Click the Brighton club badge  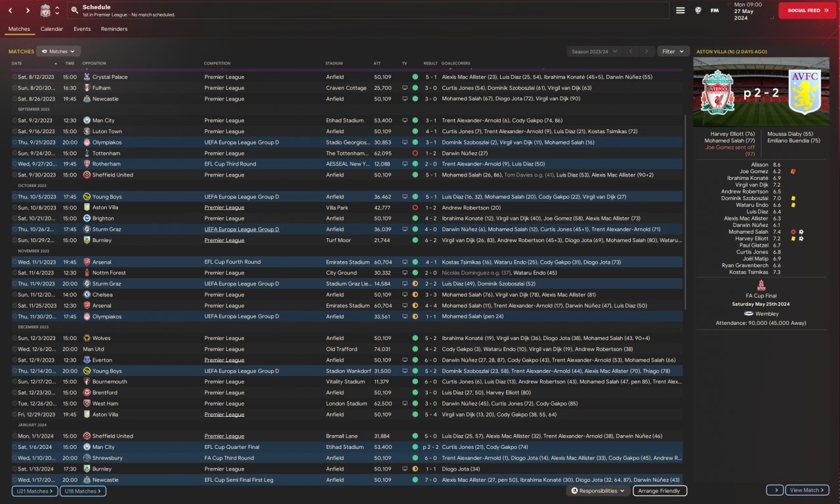(x=87, y=219)
